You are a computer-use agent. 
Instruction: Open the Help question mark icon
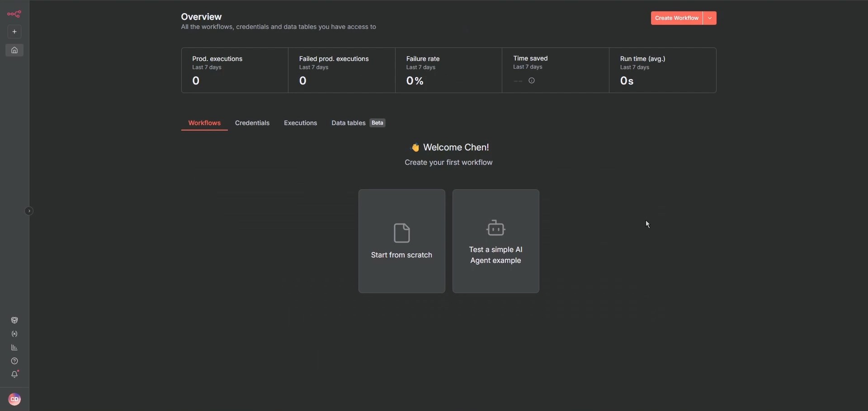coord(14,361)
